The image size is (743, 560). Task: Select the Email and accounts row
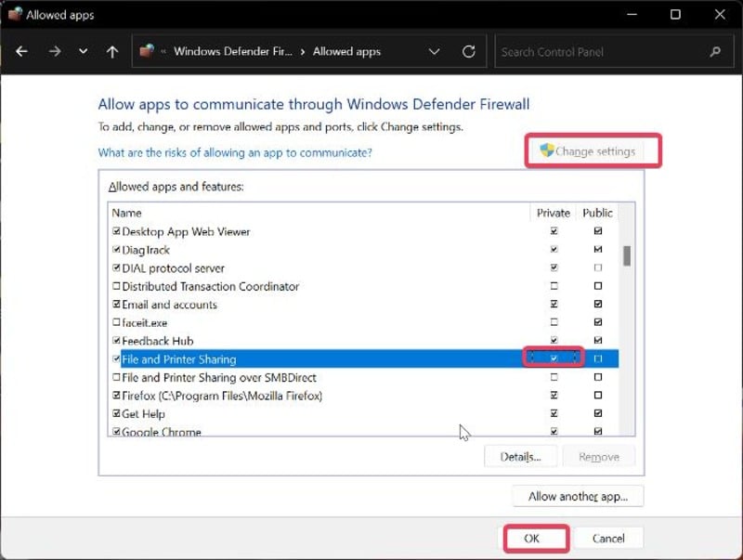point(364,304)
